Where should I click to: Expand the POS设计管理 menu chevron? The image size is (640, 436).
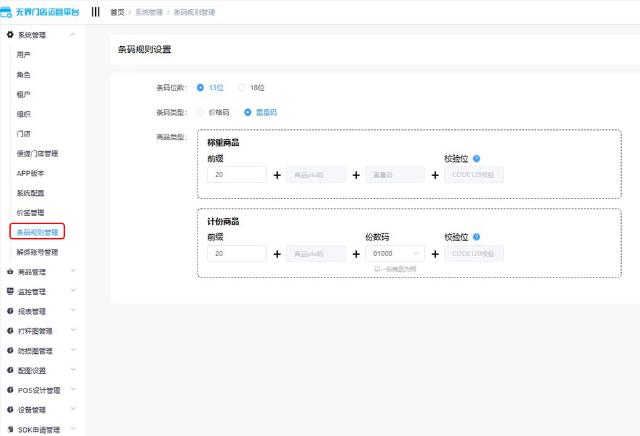tap(73, 389)
